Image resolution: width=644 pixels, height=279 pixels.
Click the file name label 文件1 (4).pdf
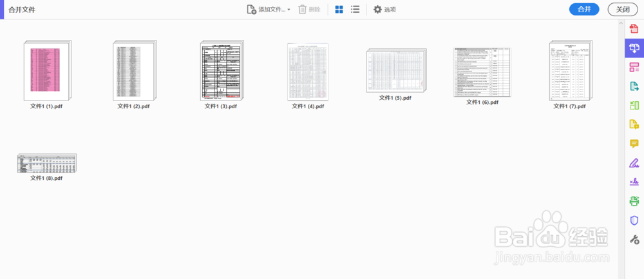(308, 106)
